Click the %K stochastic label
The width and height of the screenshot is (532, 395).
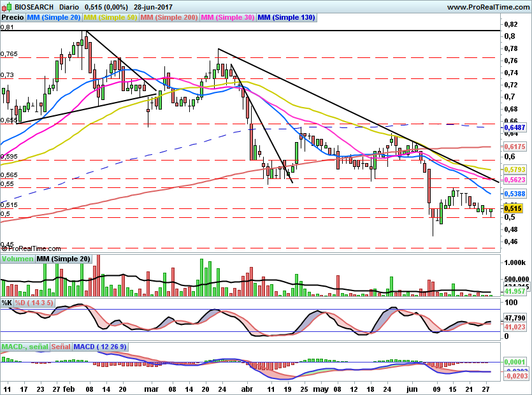click(7, 302)
